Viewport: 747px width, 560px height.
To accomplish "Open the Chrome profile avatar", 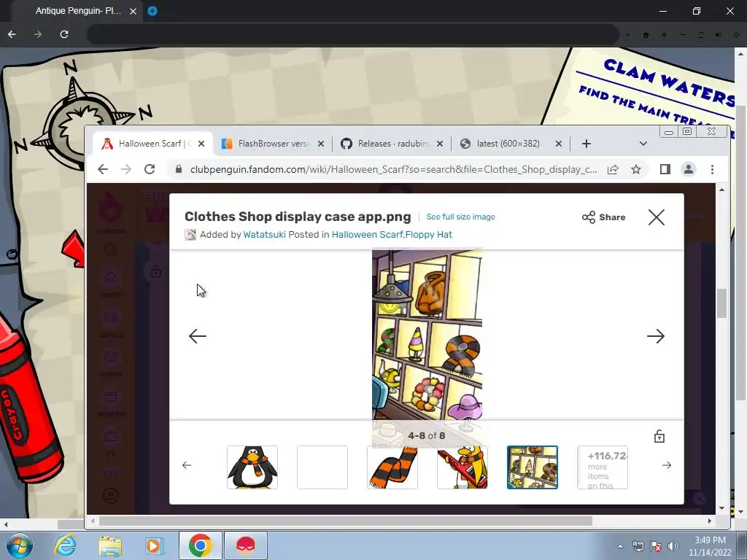I will [689, 169].
